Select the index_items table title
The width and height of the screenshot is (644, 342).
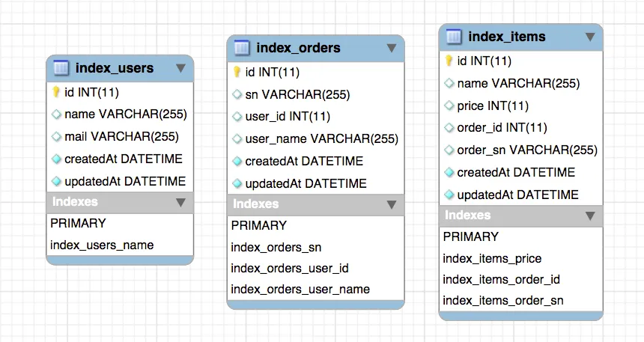click(507, 37)
